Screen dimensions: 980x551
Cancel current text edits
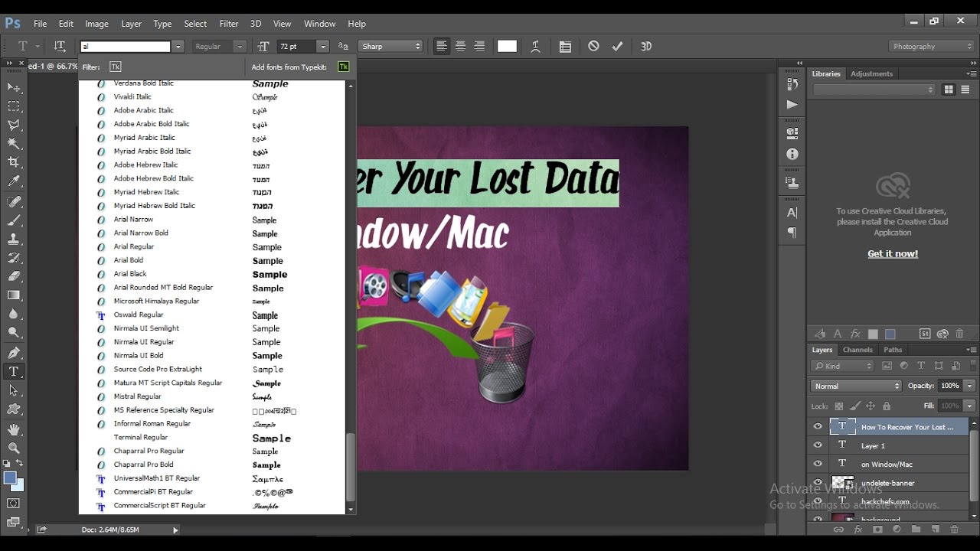tap(593, 47)
